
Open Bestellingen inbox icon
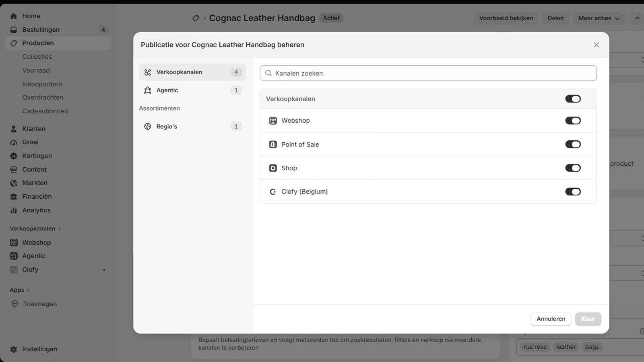[14, 30]
